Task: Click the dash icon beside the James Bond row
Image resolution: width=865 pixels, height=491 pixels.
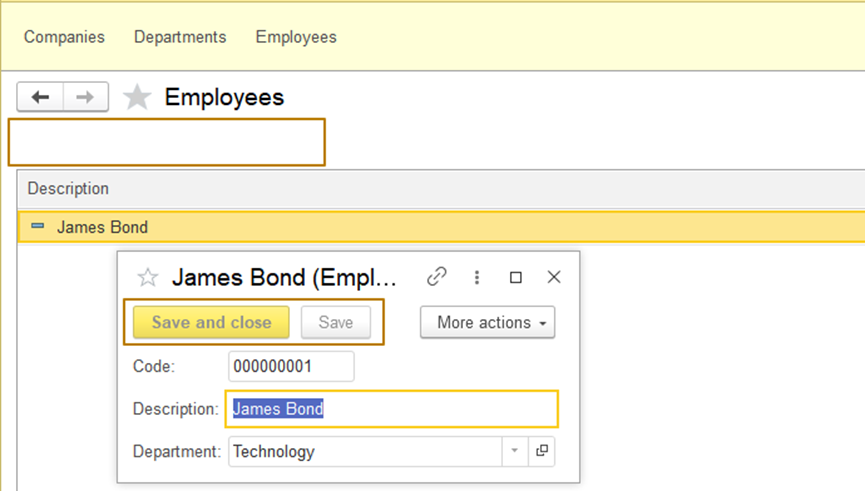Action: (38, 227)
